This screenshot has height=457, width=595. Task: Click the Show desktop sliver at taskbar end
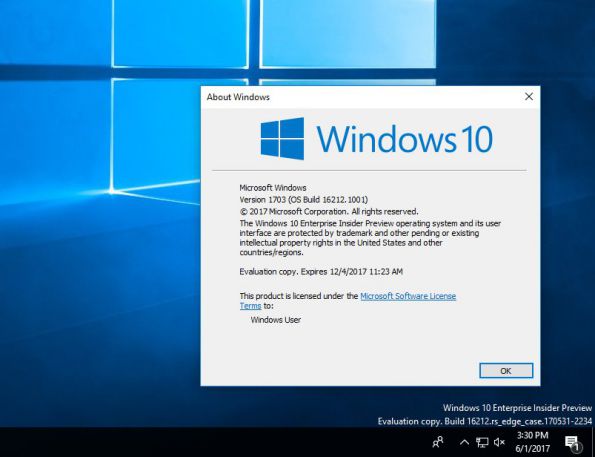point(593,442)
